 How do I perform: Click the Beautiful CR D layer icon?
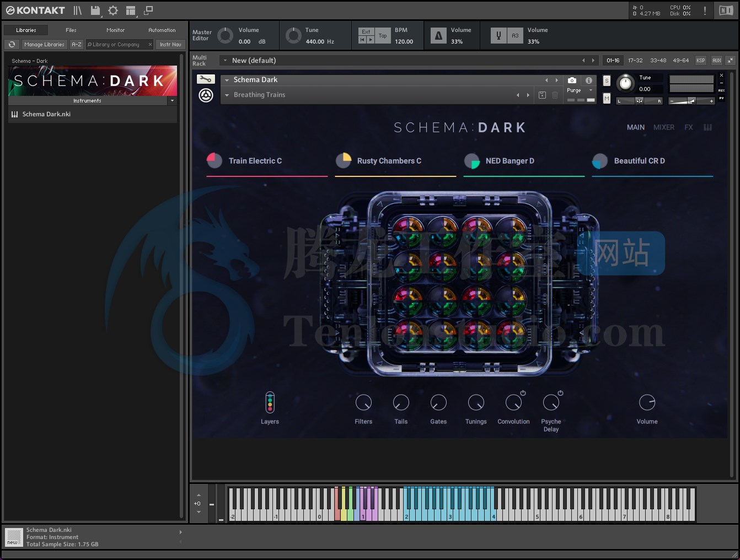(x=600, y=161)
